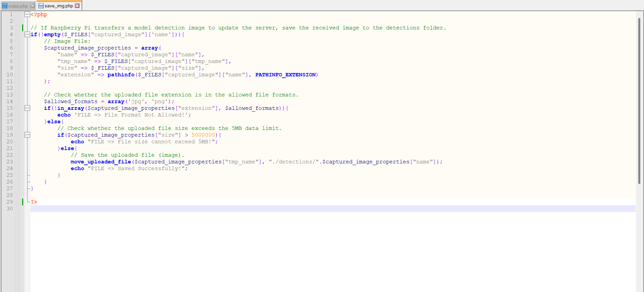Click line number 23 in the margin

10,162
